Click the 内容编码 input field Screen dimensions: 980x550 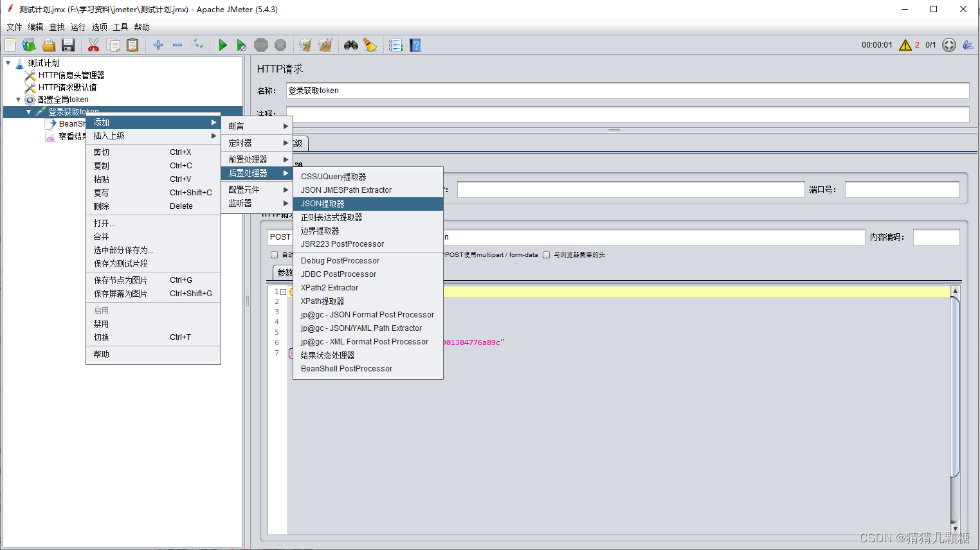[936, 237]
